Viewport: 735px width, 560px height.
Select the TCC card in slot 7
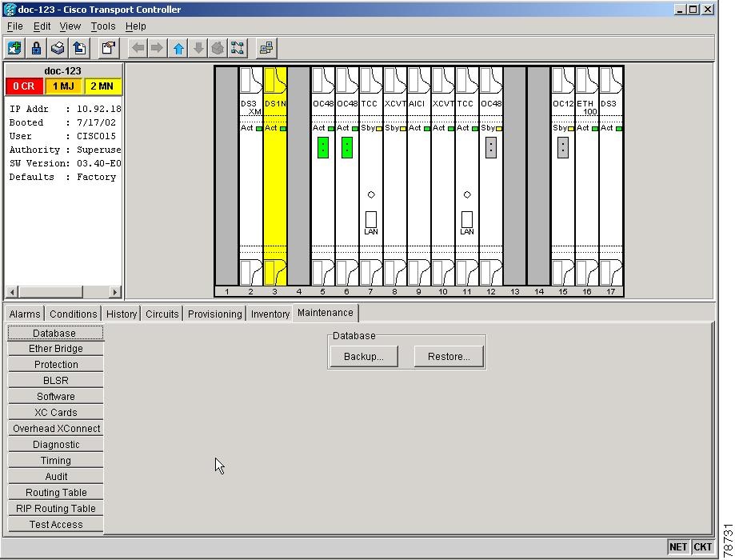[x=371, y=176]
